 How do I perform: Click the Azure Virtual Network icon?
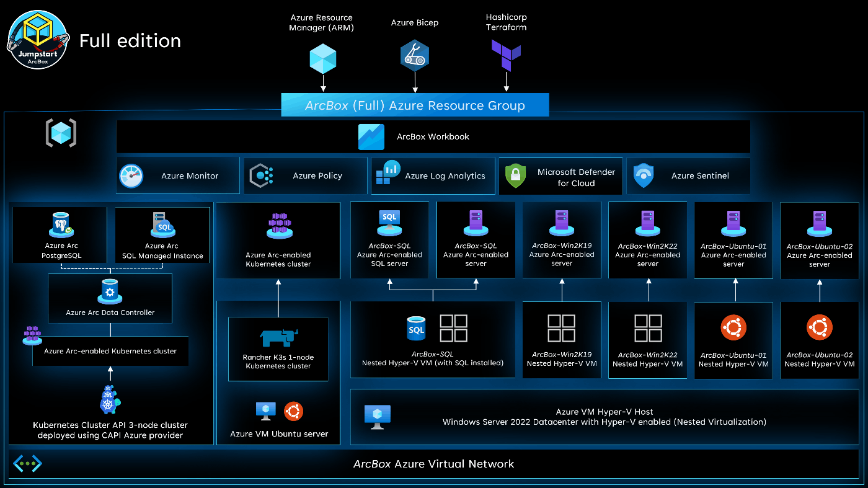(x=27, y=463)
